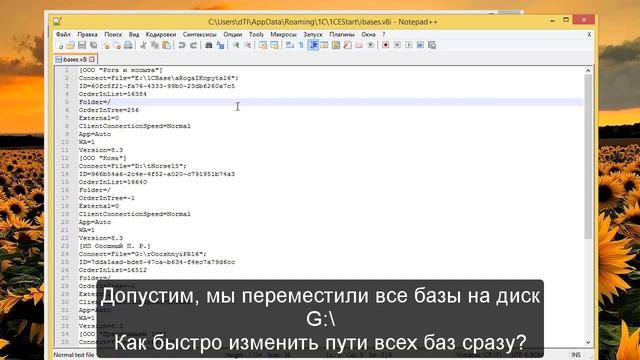Open the Вид menu

(134, 34)
